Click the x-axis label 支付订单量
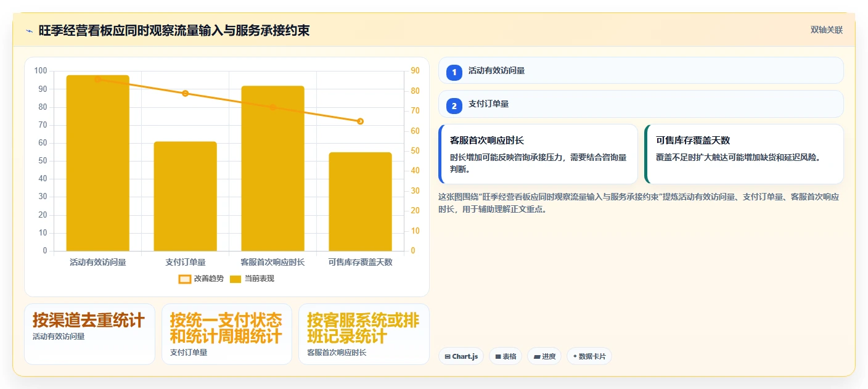The image size is (868, 389). 186,262
